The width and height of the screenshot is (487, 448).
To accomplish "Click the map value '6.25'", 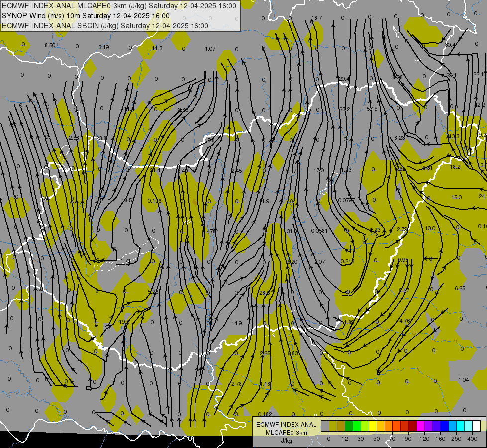I will (460, 288).
